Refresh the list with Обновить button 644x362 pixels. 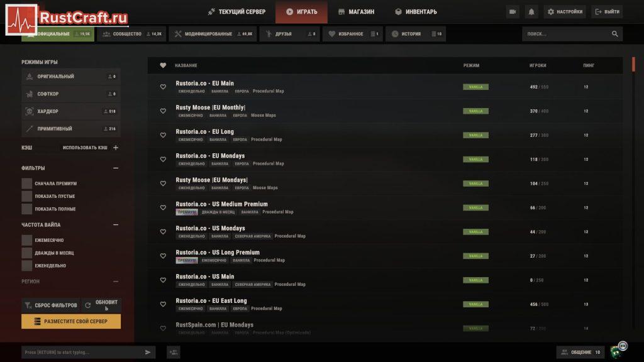(x=101, y=305)
